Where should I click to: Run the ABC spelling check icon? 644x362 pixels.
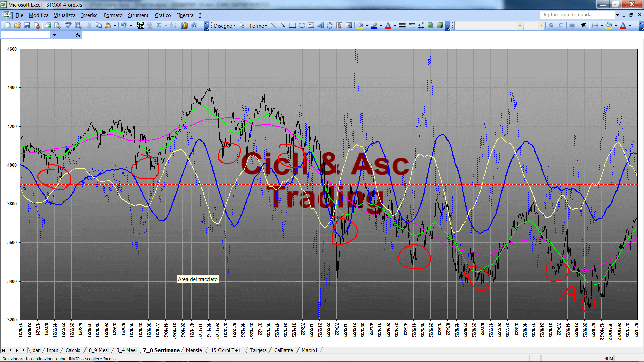(68, 26)
